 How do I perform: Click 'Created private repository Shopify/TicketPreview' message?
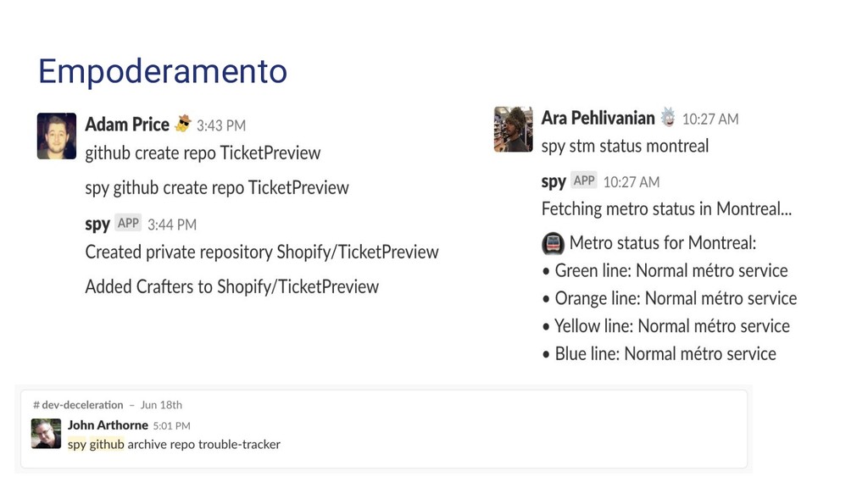262,252
